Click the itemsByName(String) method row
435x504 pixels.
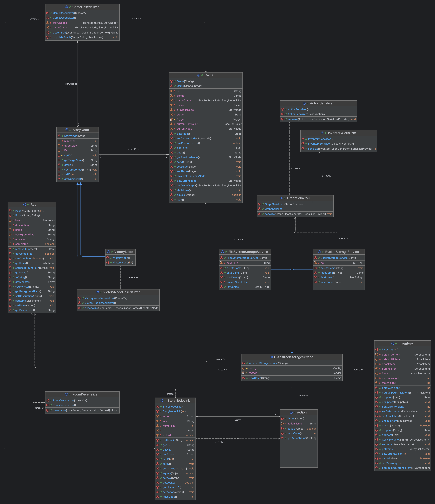point(403,440)
